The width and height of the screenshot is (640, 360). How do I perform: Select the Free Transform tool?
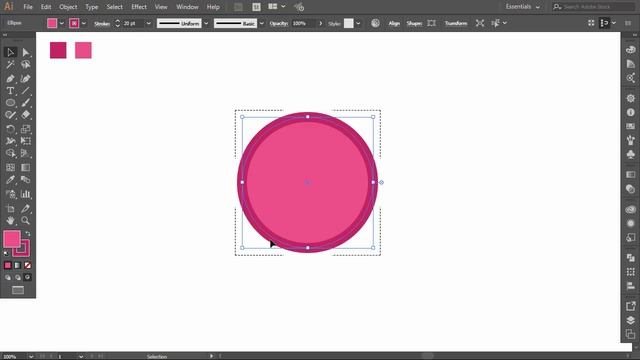pos(26,141)
